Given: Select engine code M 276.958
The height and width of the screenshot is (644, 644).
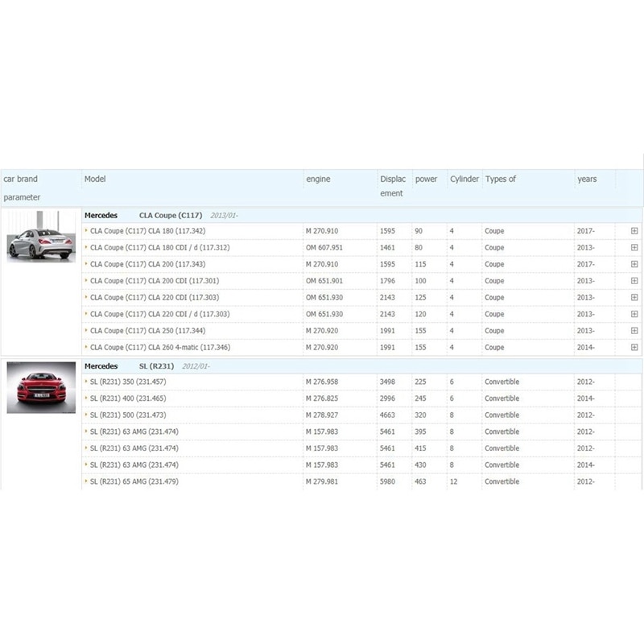Looking at the screenshot, I should 322,382.
